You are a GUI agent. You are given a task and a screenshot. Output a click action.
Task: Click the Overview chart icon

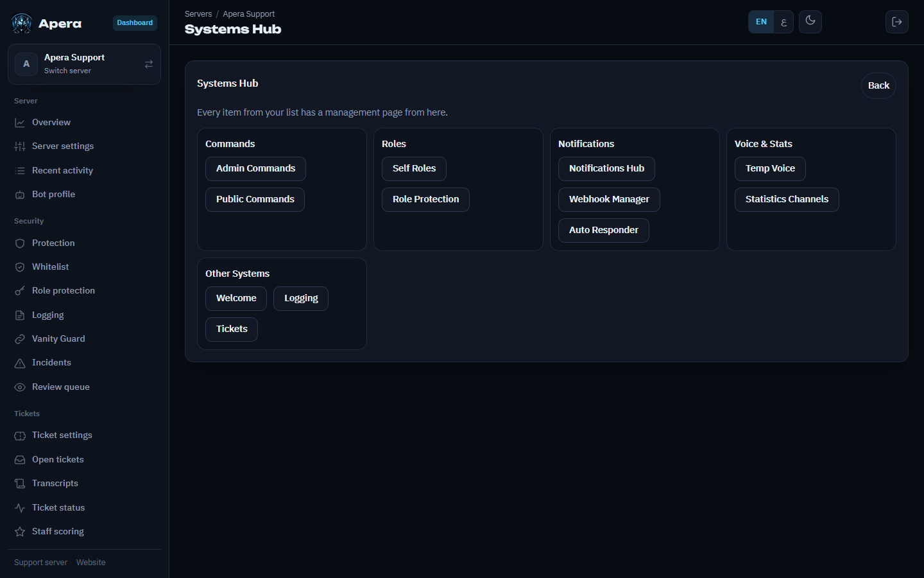click(x=20, y=123)
